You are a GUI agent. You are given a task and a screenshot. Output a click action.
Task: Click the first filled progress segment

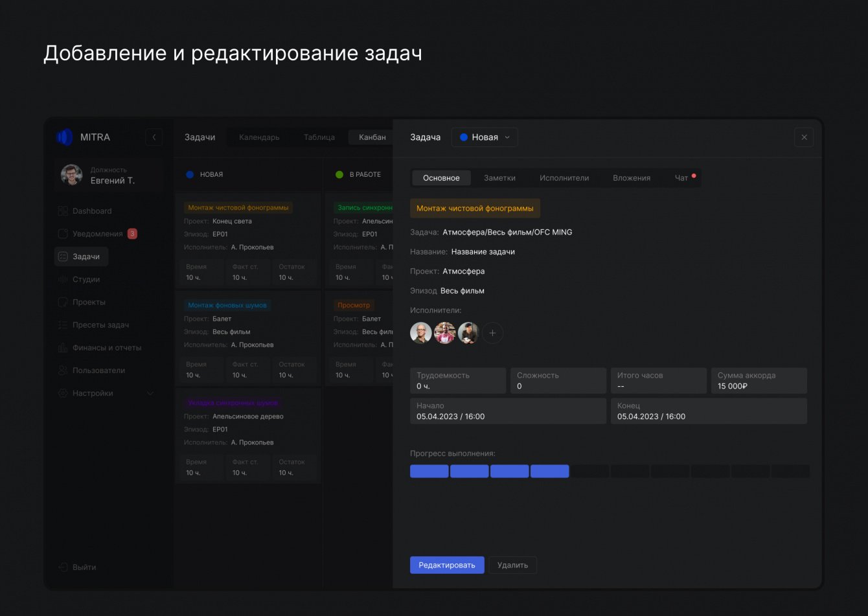tap(429, 472)
